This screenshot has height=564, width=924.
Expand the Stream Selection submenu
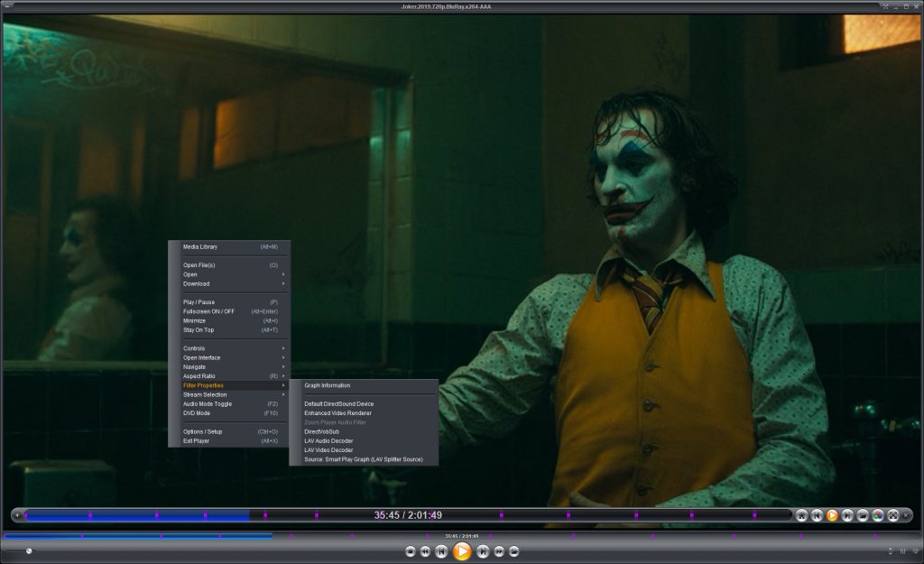pyautogui.click(x=230, y=395)
